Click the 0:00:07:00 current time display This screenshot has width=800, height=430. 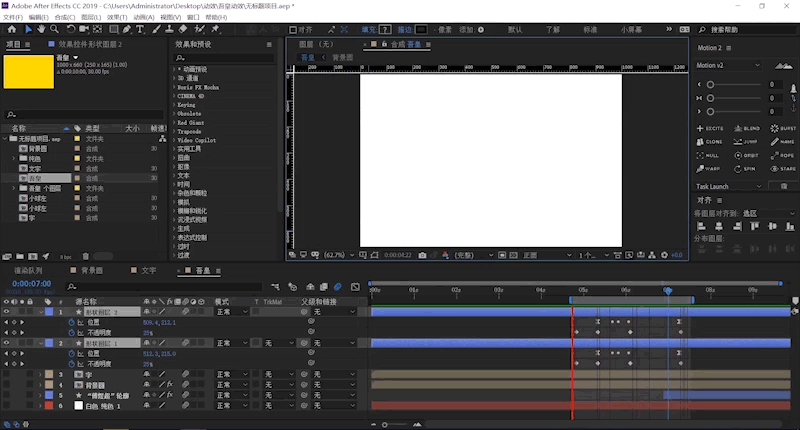click(x=32, y=284)
